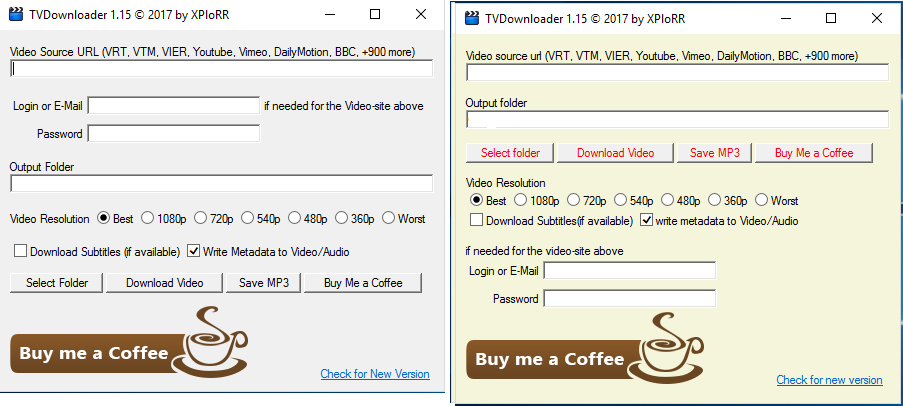The height and width of the screenshot is (406, 903).
Task: Click 'if needed for the video-site above' text, right window
Action: click(x=545, y=251)
